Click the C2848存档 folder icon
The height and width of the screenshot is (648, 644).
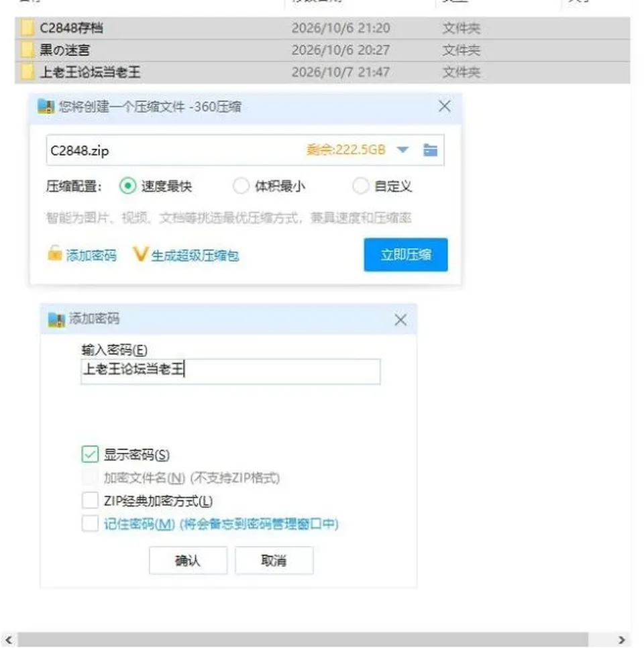pos(28,28)
